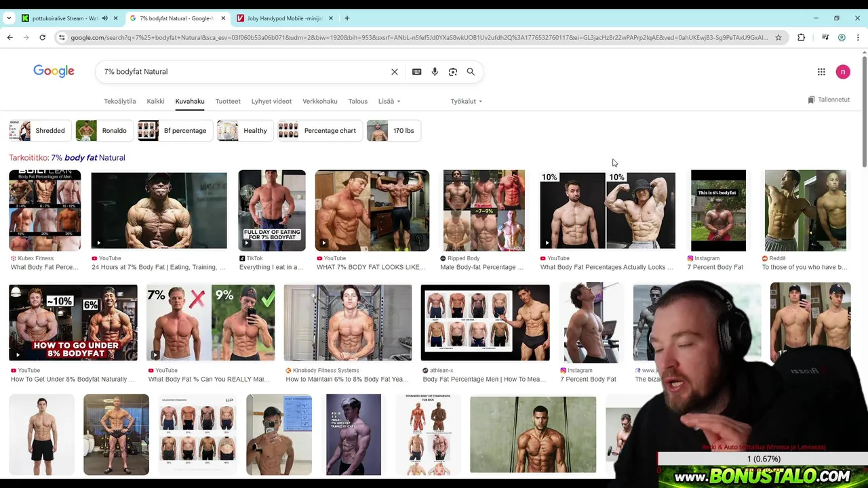The image size is (868, 488).
Task: Open the Kubex Fitness body fat chart image
Action: point(45,210)
